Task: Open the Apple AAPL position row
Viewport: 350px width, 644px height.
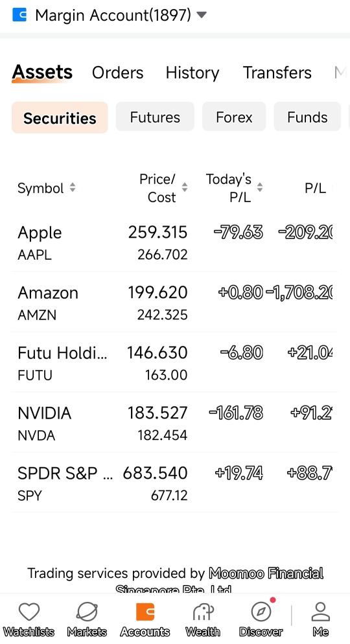Action: (175, 242)
